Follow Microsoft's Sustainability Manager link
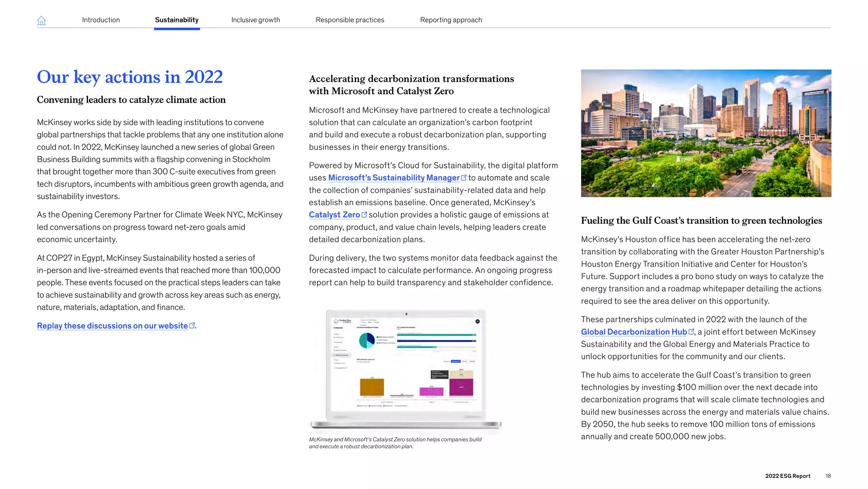The height and width of the screenshot is (489, 868). [394, 178]
